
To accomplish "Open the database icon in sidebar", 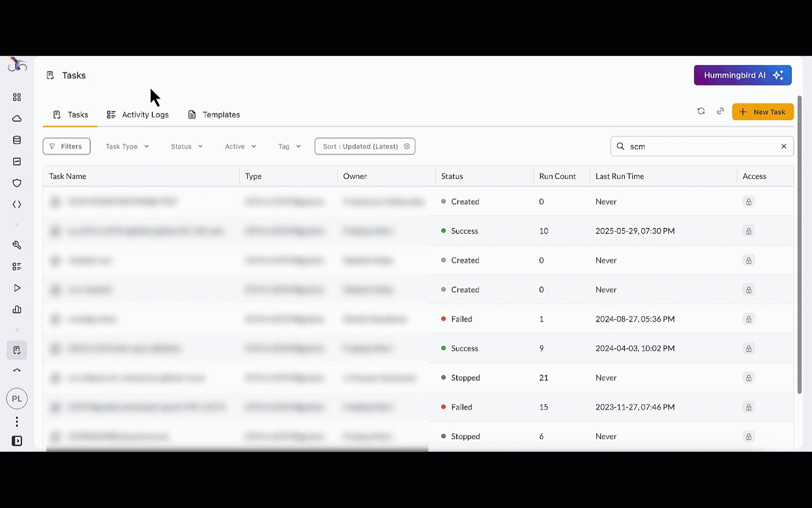I will click(x=17, y=140).
